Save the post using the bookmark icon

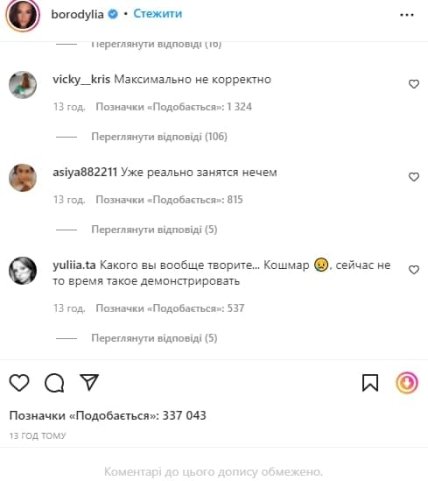click(x=370, y=382)
